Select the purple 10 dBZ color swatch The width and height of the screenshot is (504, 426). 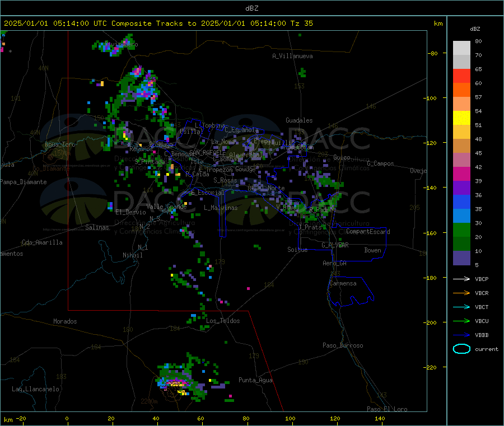point(461,258)
